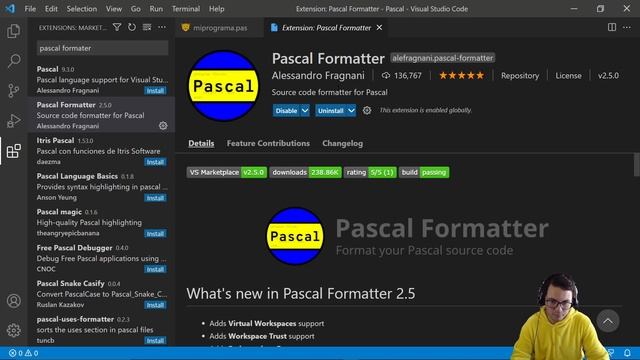The width and height of the screenshot is (640, 360).
Task: Open Pascal Formatter list item manage gear
Action: tap(163, 126)
